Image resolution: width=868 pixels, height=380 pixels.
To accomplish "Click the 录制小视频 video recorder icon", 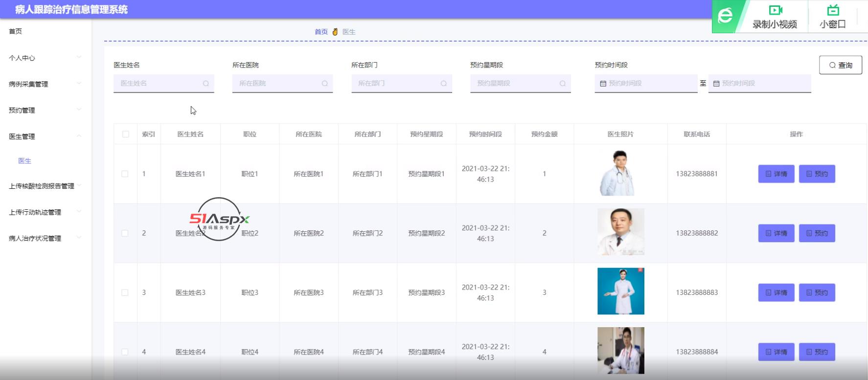I will click(775, 11).
